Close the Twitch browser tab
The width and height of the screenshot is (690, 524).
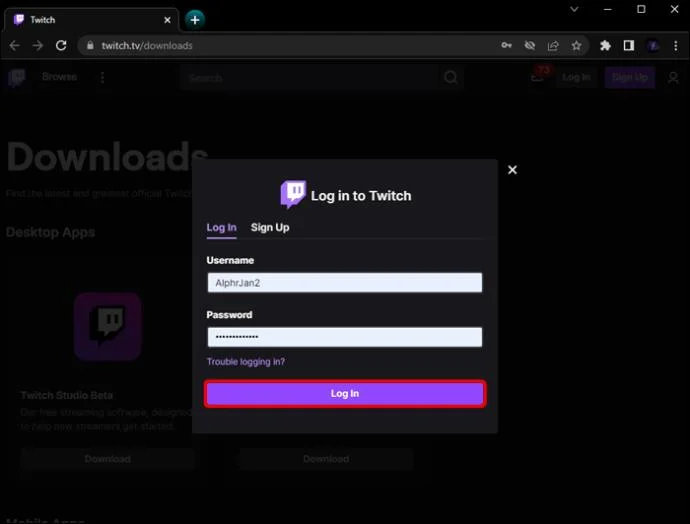(167, 20)
